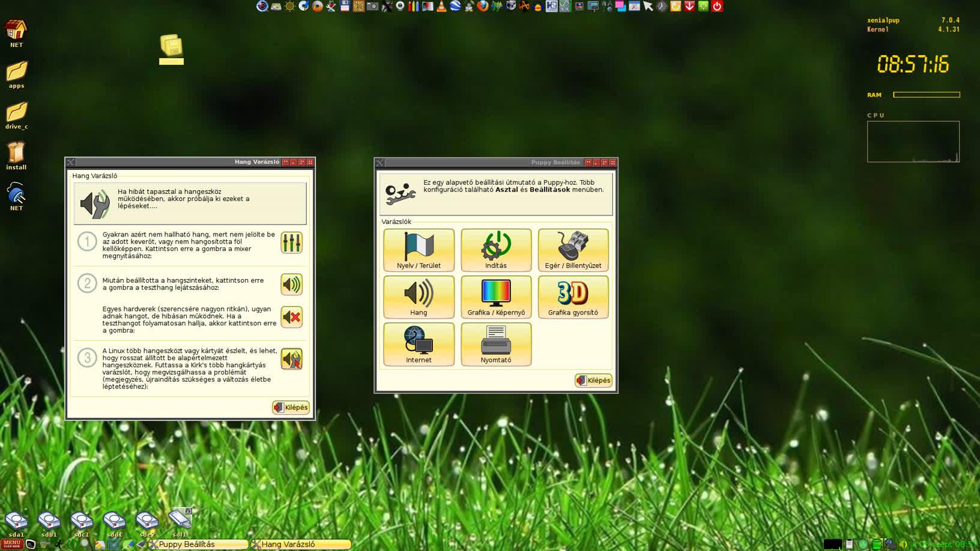Open the window menu of Hang Varázsló

pos(71,162)
